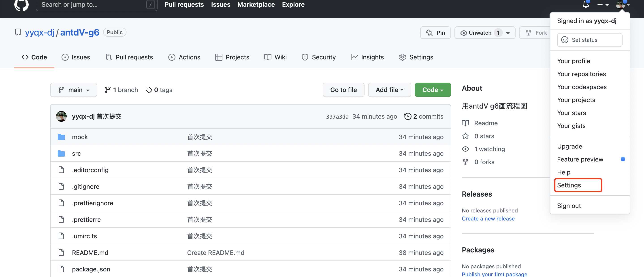Open the notifications bell

coord(586,4)
